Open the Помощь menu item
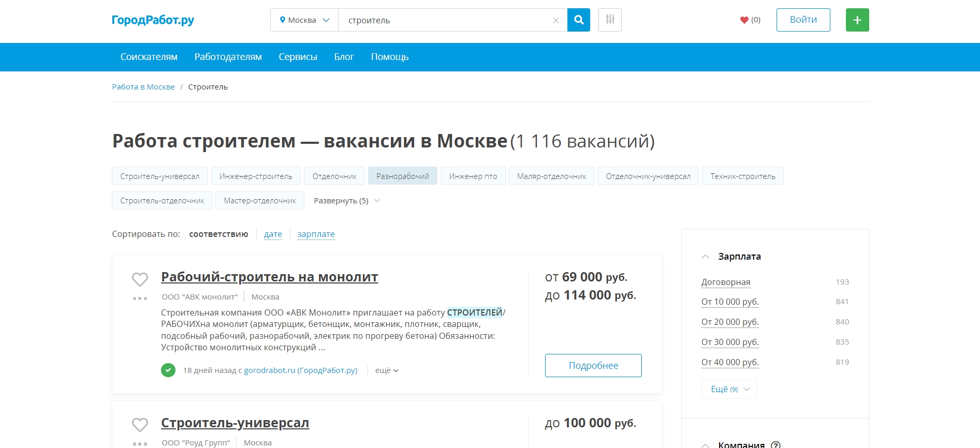 click(390, 57)
